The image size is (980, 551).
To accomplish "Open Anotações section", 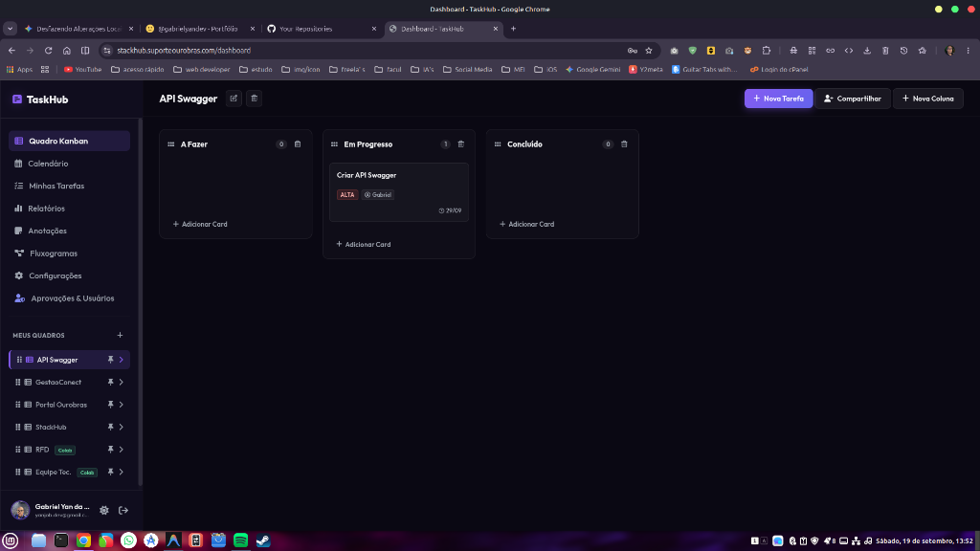I will [x=69, y=231].
